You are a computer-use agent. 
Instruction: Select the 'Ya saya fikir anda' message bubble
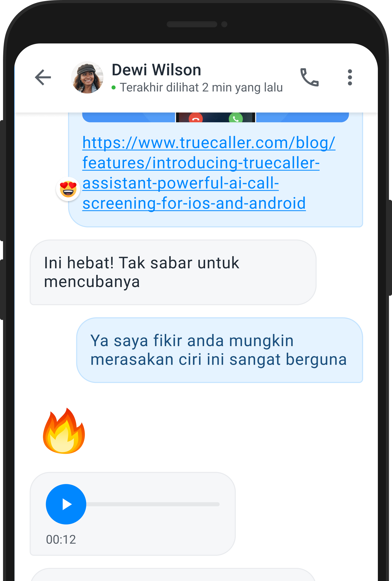click(219, 350)
